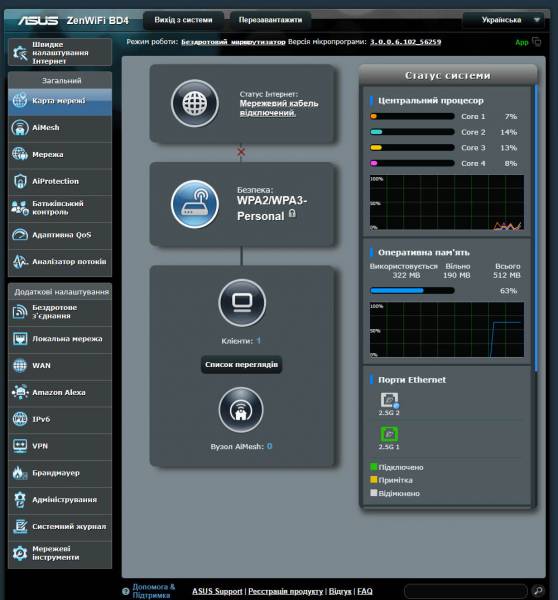Click the search magnifier icon at bottom
Image resolution: width=558 pixels, height=600 pixels.
point(538,591)
